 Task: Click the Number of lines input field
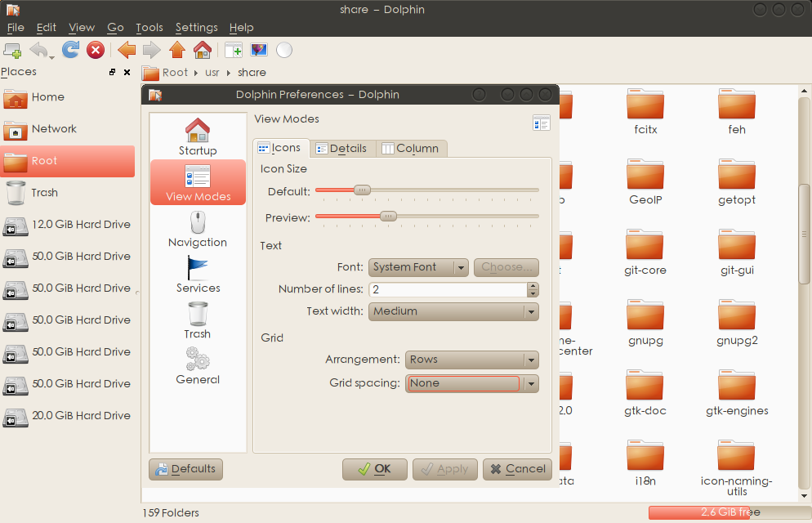pos(448,289)
